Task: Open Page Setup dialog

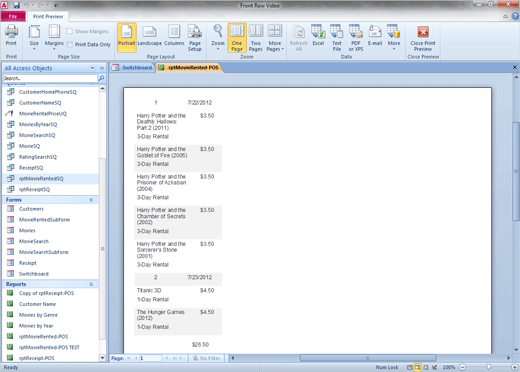Action: (x=195, y=38)
